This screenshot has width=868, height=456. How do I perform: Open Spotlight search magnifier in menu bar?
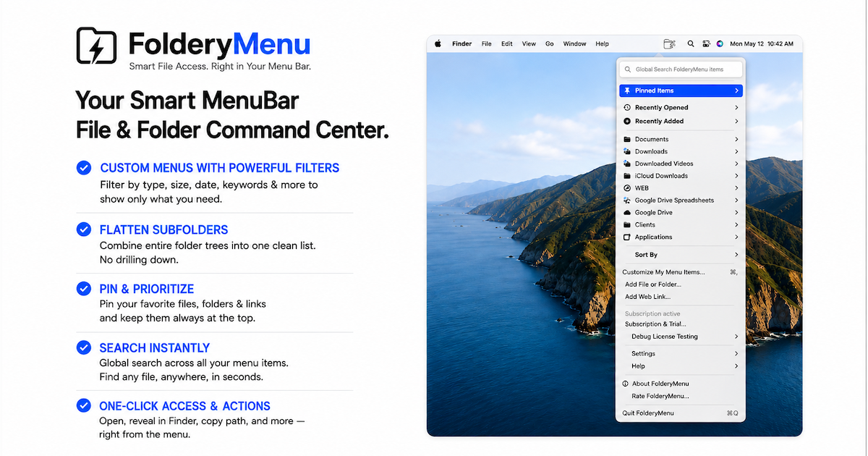[x=691, y=43]
